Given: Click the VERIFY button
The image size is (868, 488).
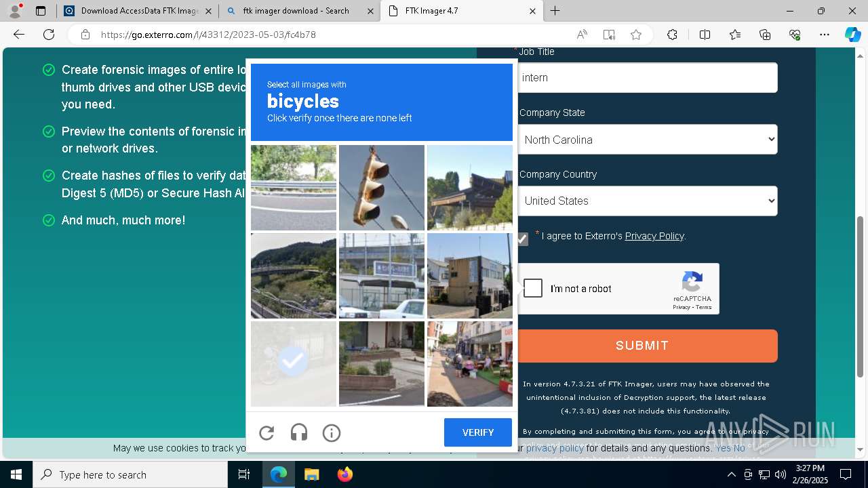Looking at the screenshot, I should tap(478, 432).
